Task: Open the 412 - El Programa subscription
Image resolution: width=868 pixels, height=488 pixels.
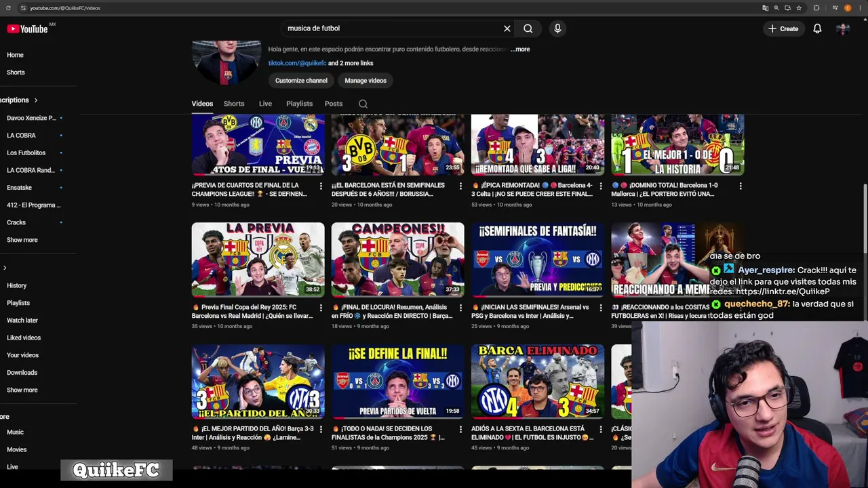Action: click(33, 205)
